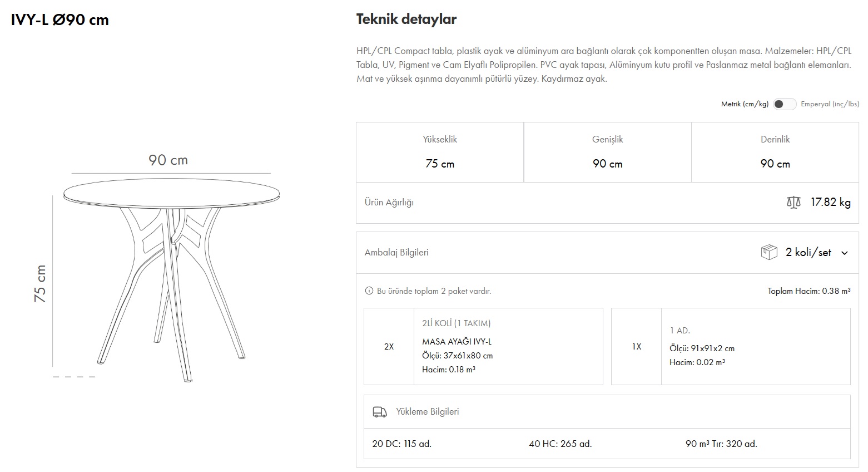Click the info circle icon near package note
Viewport: 868px width, 472px height.
click(x=369, y=291)
